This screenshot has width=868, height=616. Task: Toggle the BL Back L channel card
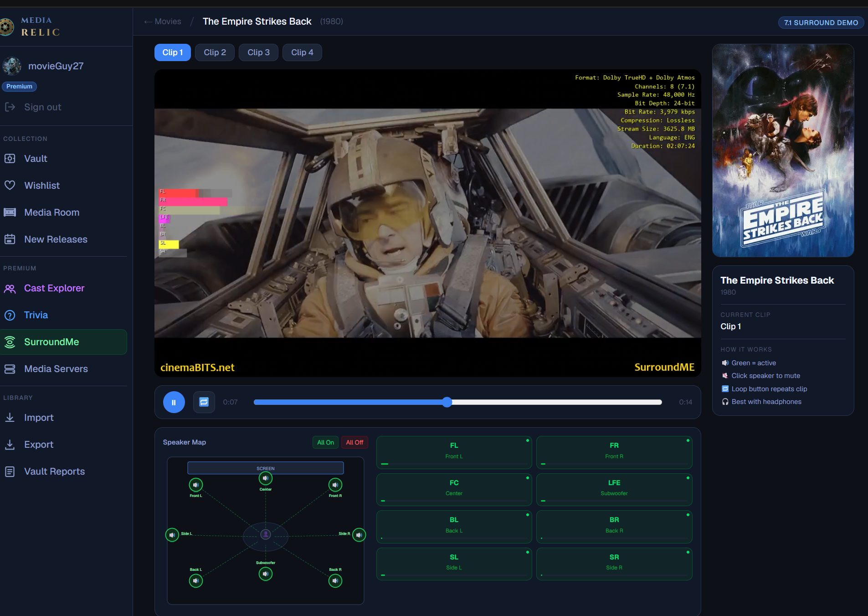(454, 527)
